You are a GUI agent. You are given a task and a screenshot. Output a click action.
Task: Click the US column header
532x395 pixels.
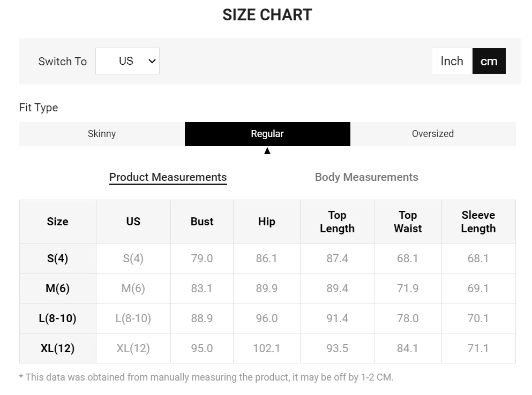tap(133, 222)
